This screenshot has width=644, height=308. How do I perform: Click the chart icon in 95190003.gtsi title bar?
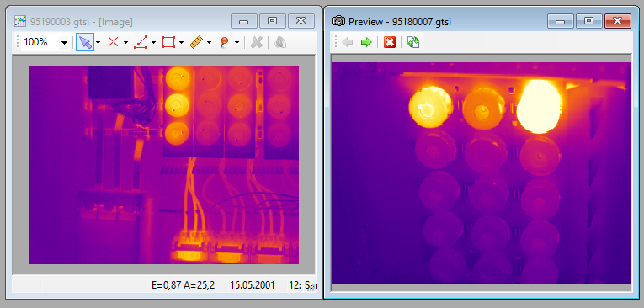[20, 21]
